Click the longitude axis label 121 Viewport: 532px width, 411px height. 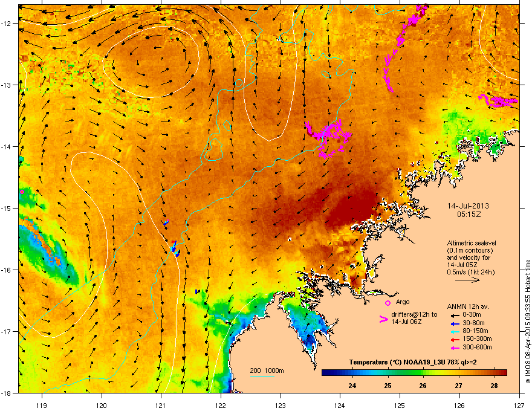click(x=161, y=405)
